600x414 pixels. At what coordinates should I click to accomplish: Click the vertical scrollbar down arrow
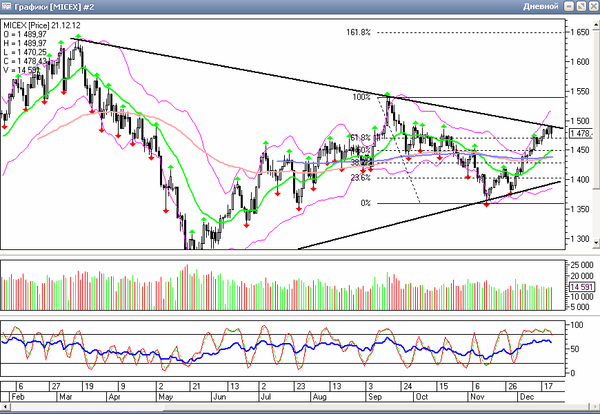click(x=596, y=243)
